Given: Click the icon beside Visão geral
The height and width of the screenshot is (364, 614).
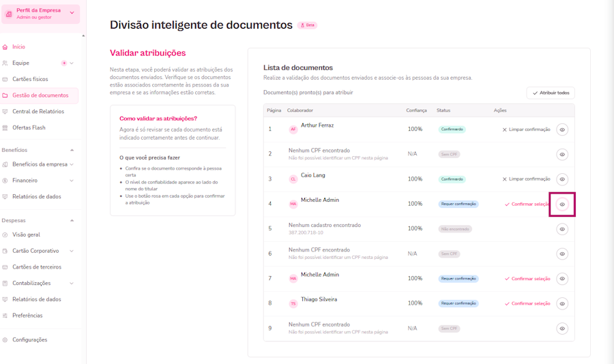Looking at the screenshot, I should 5,235.
